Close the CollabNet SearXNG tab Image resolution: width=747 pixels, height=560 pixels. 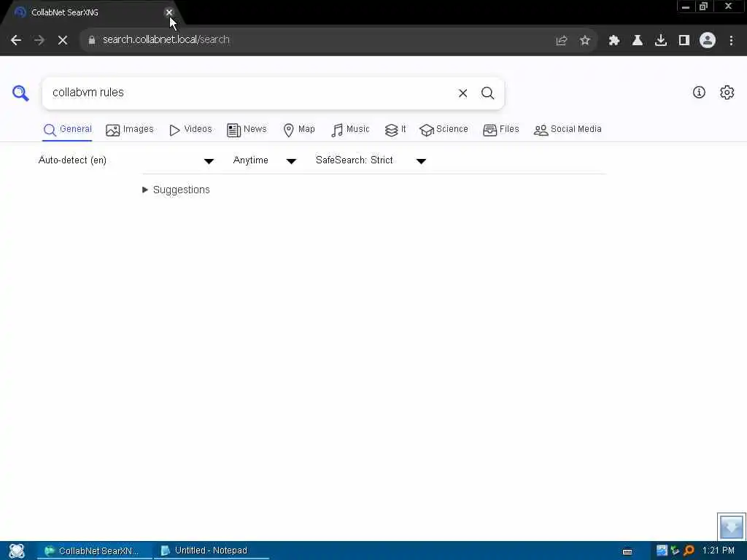[169, 12]
